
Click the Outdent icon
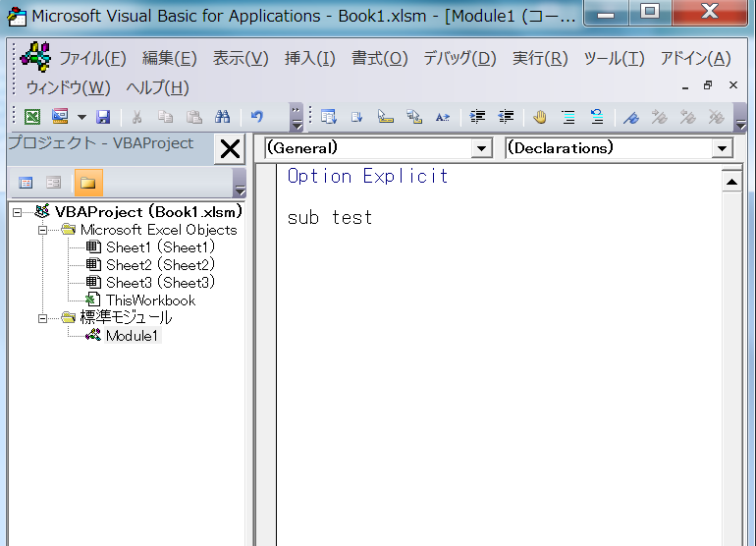(506, 117)
